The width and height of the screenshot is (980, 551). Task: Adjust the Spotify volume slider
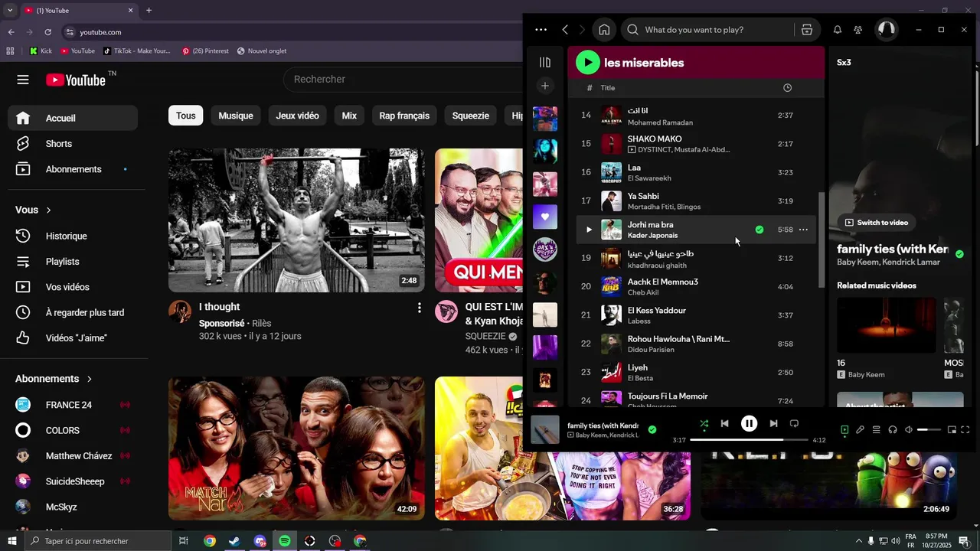tap(929, 430)
